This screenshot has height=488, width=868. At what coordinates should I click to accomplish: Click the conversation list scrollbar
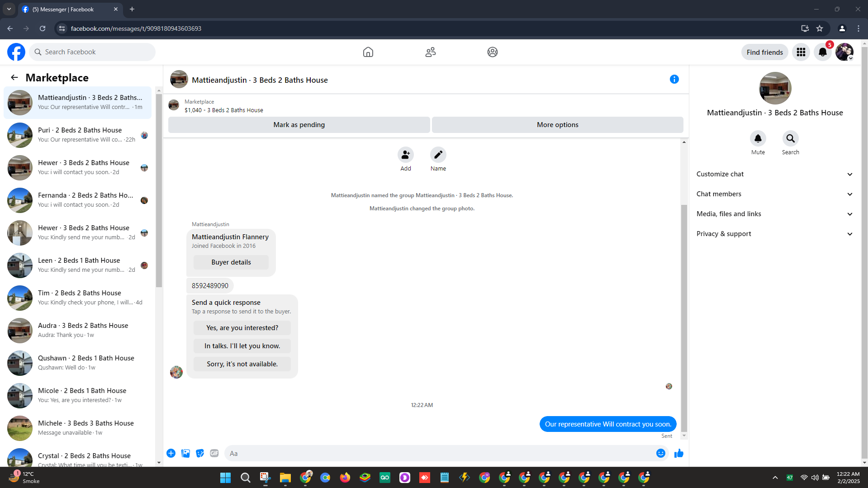[159, 190]
